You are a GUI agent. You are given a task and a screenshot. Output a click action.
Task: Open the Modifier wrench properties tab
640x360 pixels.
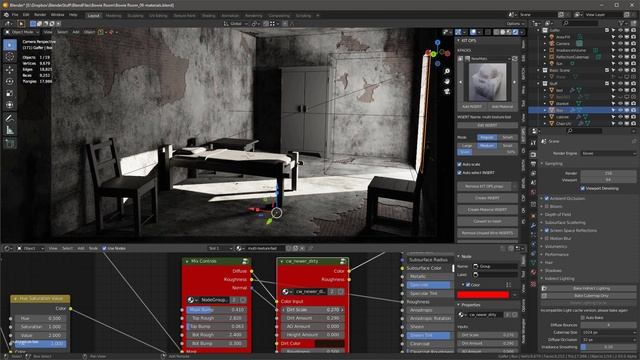click(x=533, y=225)
